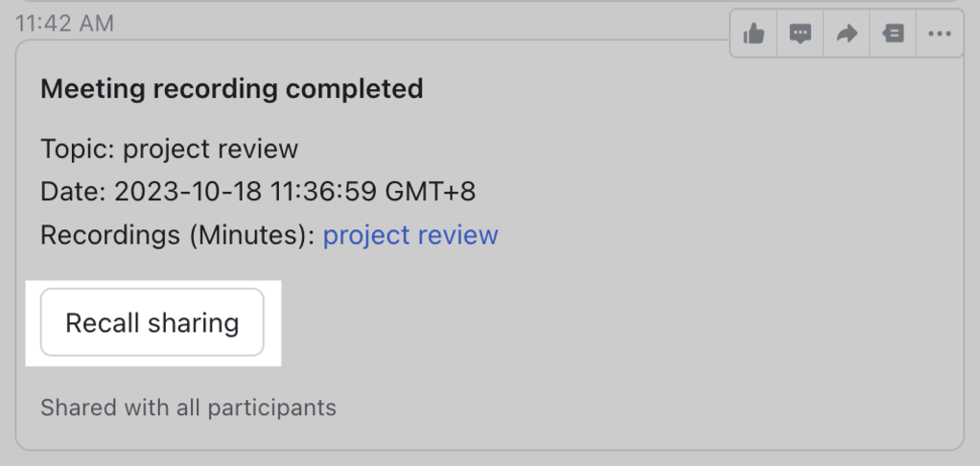Image resolution: width=980 pixels, height=466 pixels.
Task: Click the 'Recordings (Minutes):' label
Action: click(x=177, y=236)
